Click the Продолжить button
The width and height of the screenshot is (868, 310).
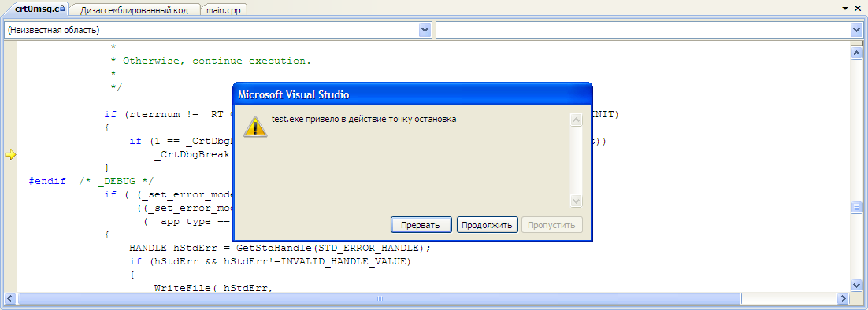point(488,225)
